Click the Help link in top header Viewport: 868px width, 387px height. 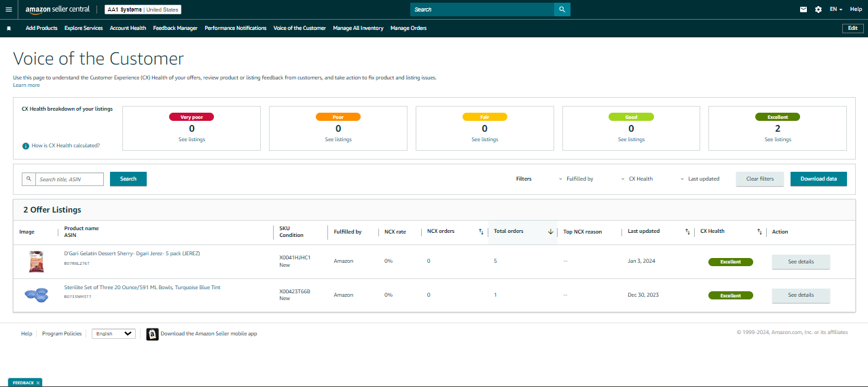856,10
